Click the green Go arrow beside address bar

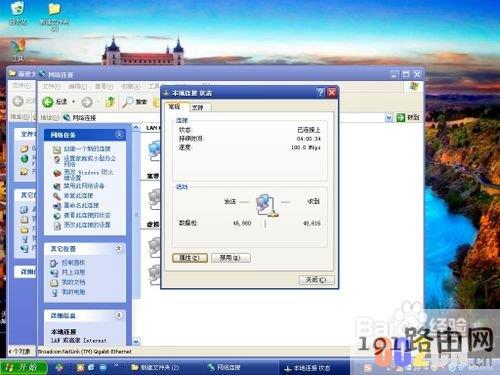(400, 117)
